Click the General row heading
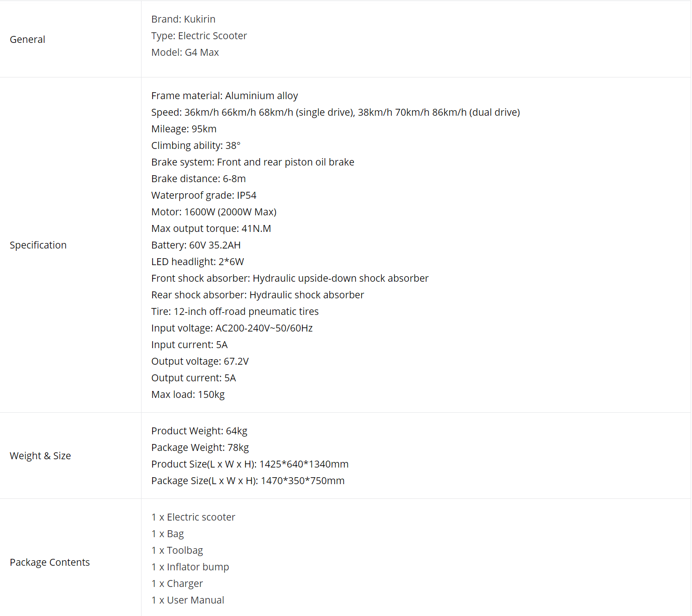 27,40
